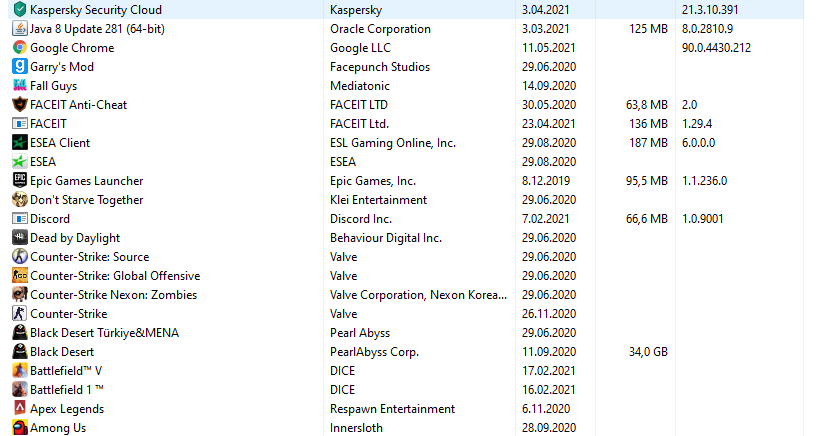The width and height of the screenshot is (819, 436).
Task: Click the Counter-Strike: Global Offensive icon
Action: click(20, 276)
